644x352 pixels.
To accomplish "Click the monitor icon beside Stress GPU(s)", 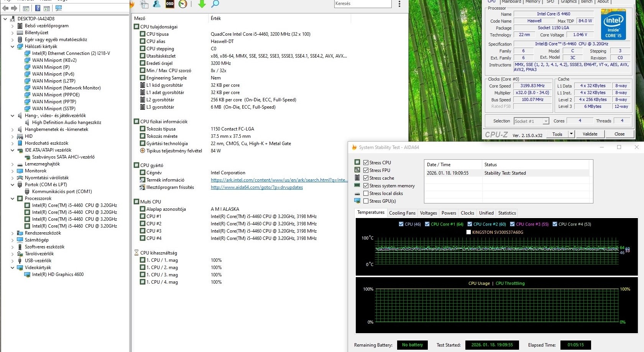I will tap(357, 201).
